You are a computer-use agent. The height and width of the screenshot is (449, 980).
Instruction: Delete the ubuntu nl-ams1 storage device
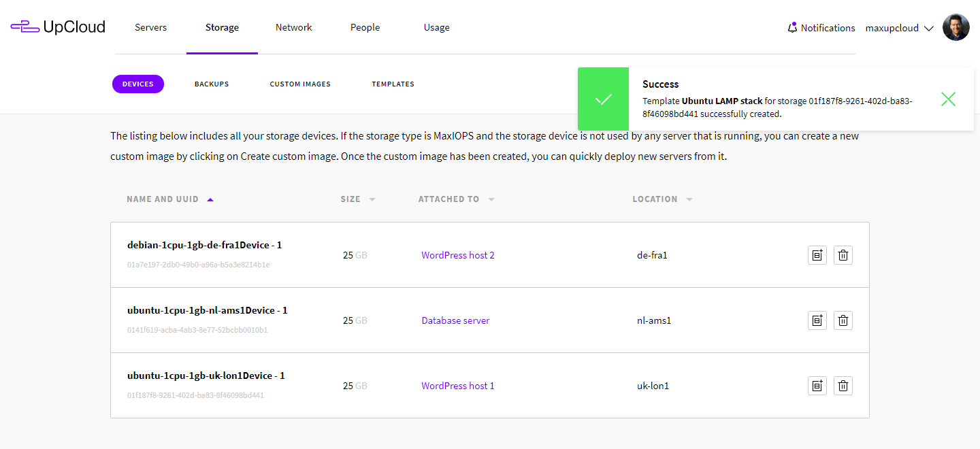[x=843, y=320]
